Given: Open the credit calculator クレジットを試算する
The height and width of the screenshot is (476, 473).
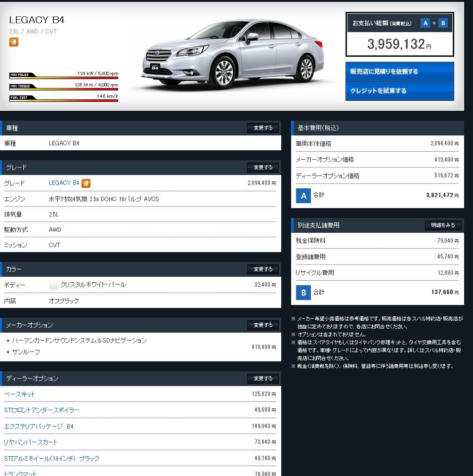Looking at the screenshot, I should coord(399,91).
